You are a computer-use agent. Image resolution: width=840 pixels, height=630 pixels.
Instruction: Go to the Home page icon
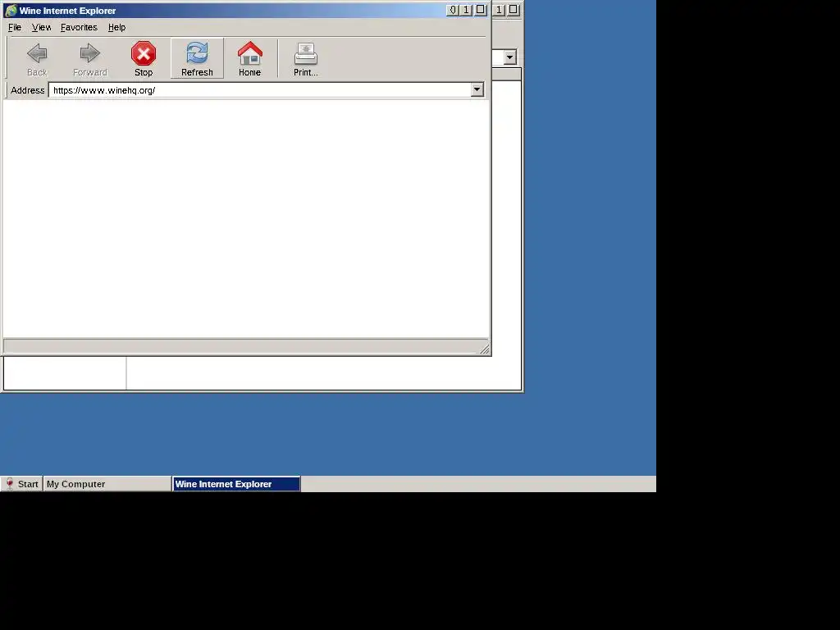pos(249,58)
